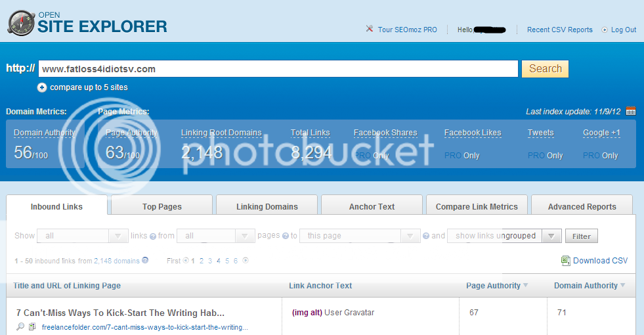Sort by Page Authority column
644x335 pixels.
pyautogui.click(x=497, y=285)
